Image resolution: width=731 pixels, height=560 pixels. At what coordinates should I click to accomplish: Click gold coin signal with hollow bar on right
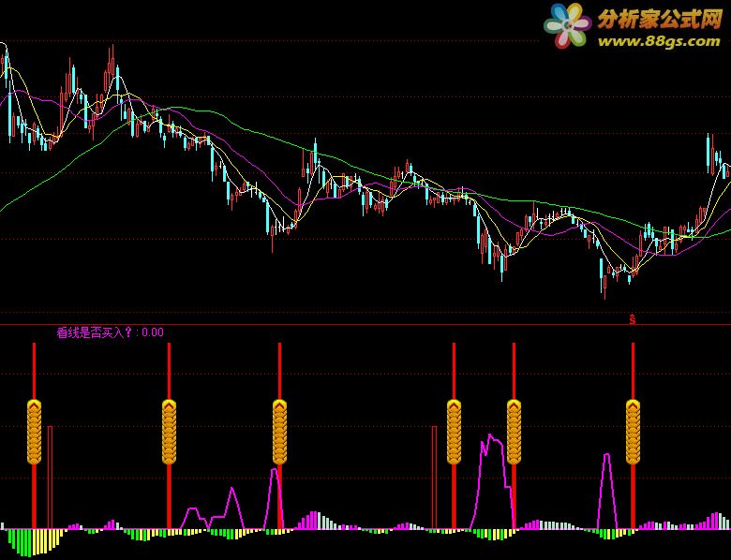coord(34,432)
